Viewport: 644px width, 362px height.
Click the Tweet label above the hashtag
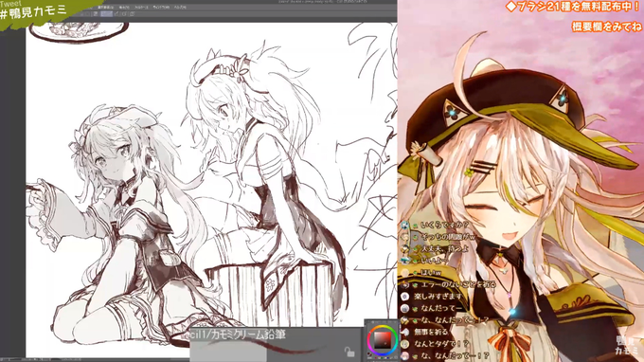coord(10,4)
